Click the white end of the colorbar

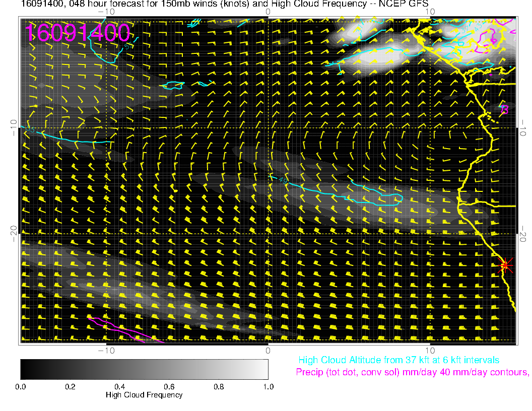click(x=261, y=369)
